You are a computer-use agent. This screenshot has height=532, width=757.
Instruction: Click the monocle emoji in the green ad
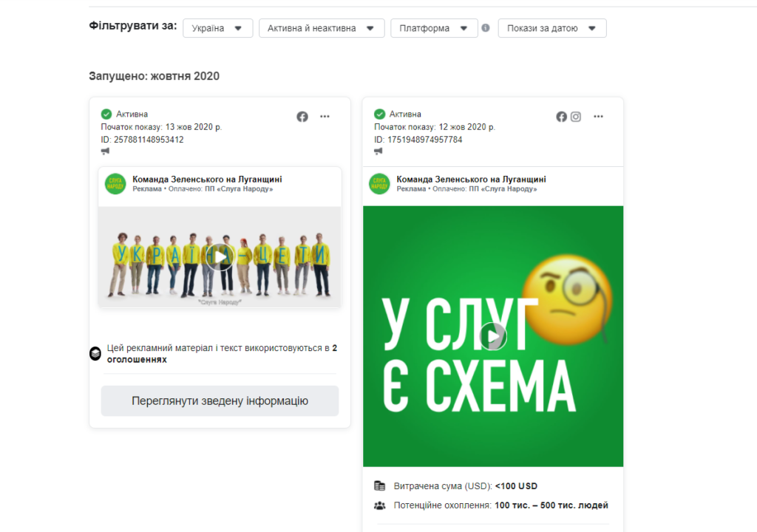tap(568, 299)
